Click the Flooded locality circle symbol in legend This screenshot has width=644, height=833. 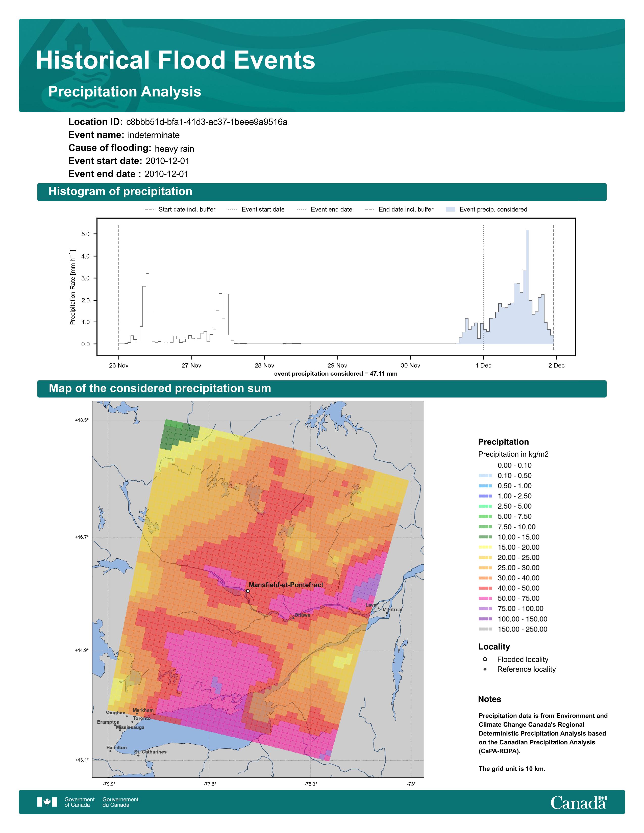click(x=485, y=659)
